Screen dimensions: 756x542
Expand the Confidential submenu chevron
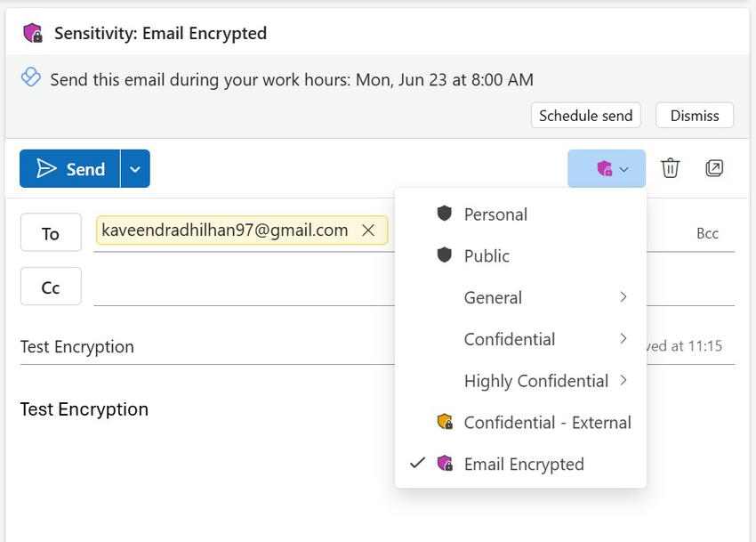click(623, 339)
